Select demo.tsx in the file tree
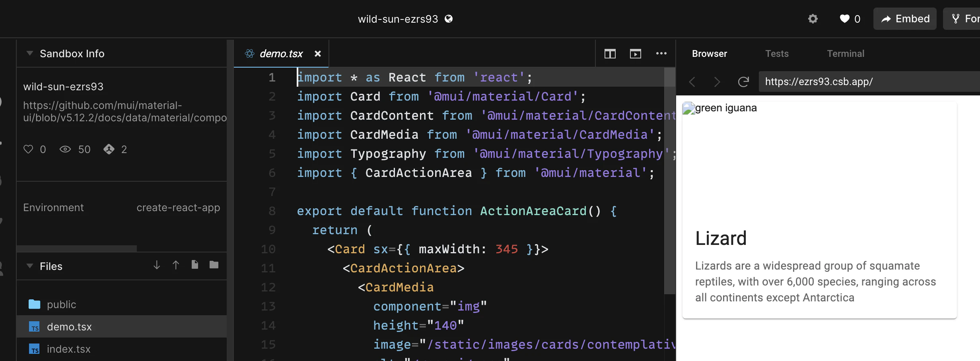Image resolution: width=980 pixels, height=361 pixels. [x=122, y=326]
